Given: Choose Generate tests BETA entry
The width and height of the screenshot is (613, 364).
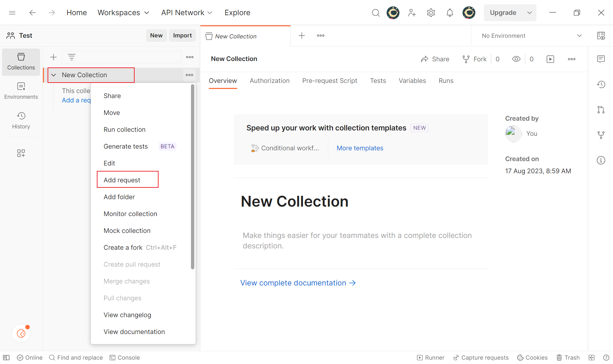Looking at the screenshot, I should pos(140,146).
